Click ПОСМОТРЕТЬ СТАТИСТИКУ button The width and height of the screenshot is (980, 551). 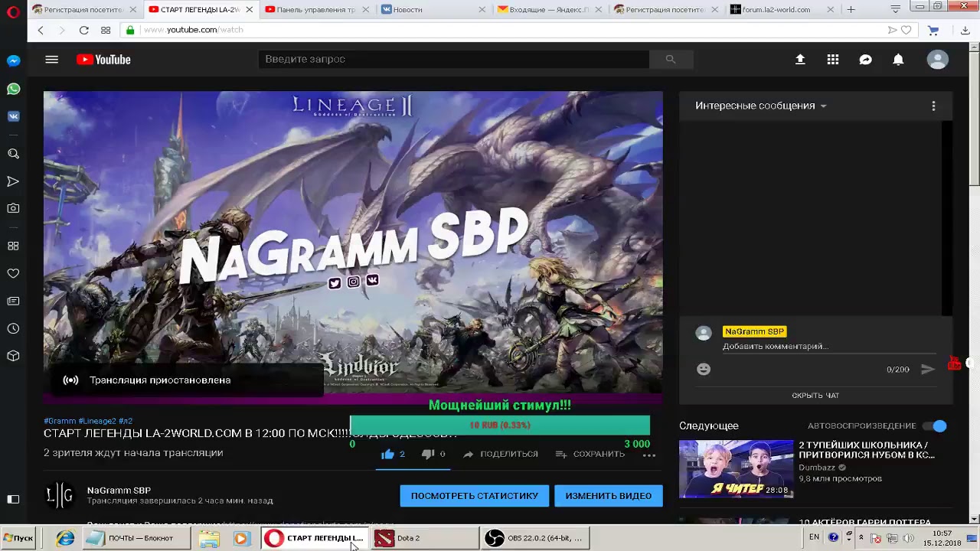[x=475, y=496]
